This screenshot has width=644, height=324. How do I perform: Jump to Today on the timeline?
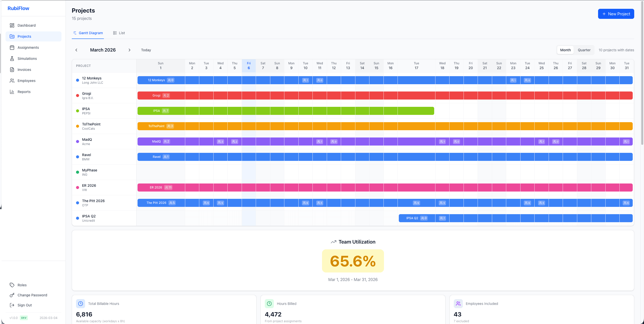pos(146,50)
